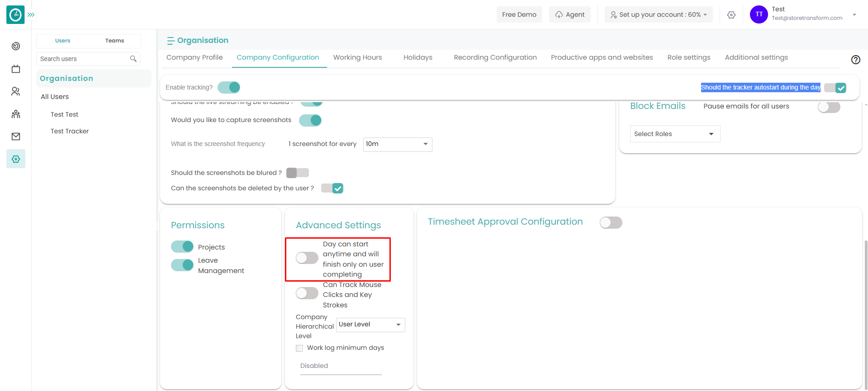
Task: Open Select Roles dropdown
Action: click(675, 134)
